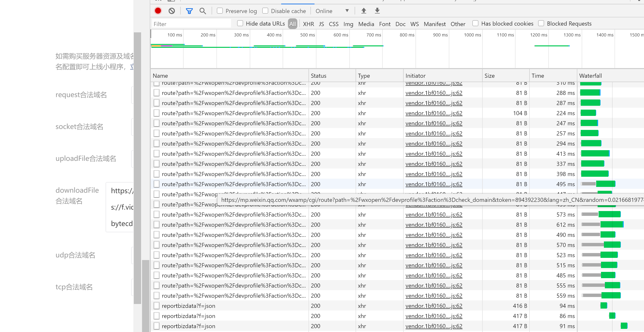Sort requests by Size column header
Image resolution: width=644 pixels, height=332 pixels.
(489, 76)
